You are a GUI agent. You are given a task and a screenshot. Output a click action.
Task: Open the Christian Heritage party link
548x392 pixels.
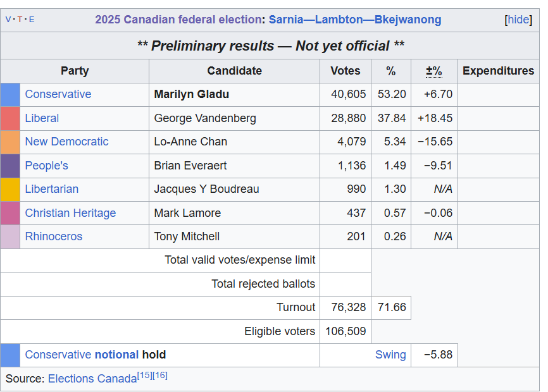pos(70,213)
